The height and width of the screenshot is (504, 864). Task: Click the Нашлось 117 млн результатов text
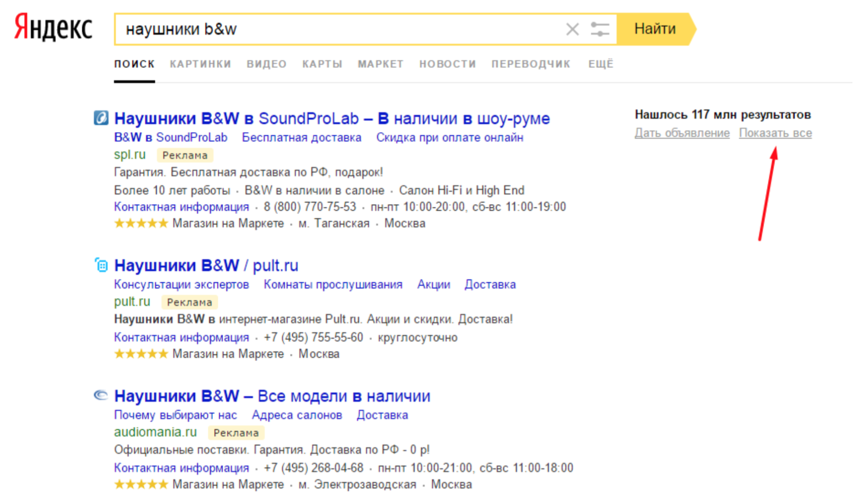click(x=722, y=114)
